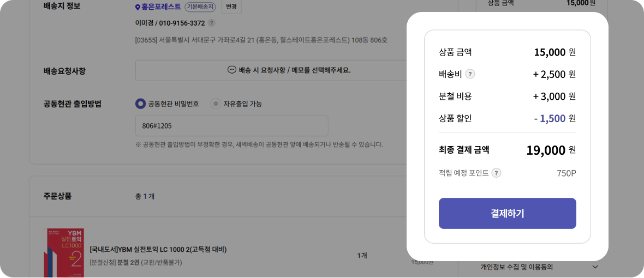Click the 변경 button for delivery address
The height and width of the screenshot is (278, 644).
[231, 7]
